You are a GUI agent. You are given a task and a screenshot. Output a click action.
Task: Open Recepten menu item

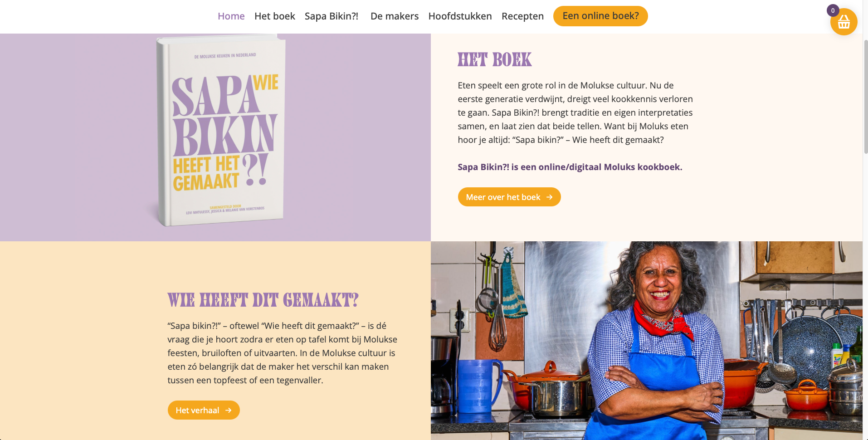[x=522, y=16]
